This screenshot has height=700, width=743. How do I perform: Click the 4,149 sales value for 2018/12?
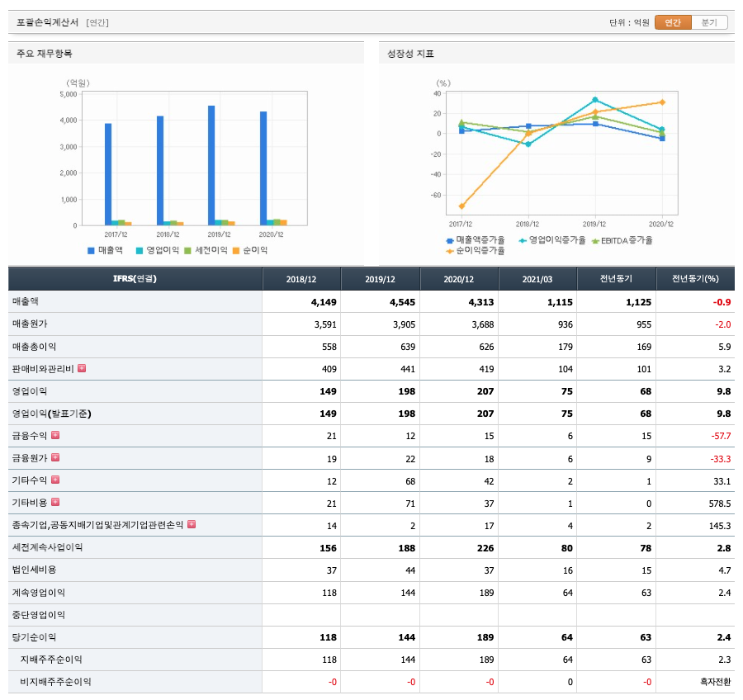(x=324, y=302)
